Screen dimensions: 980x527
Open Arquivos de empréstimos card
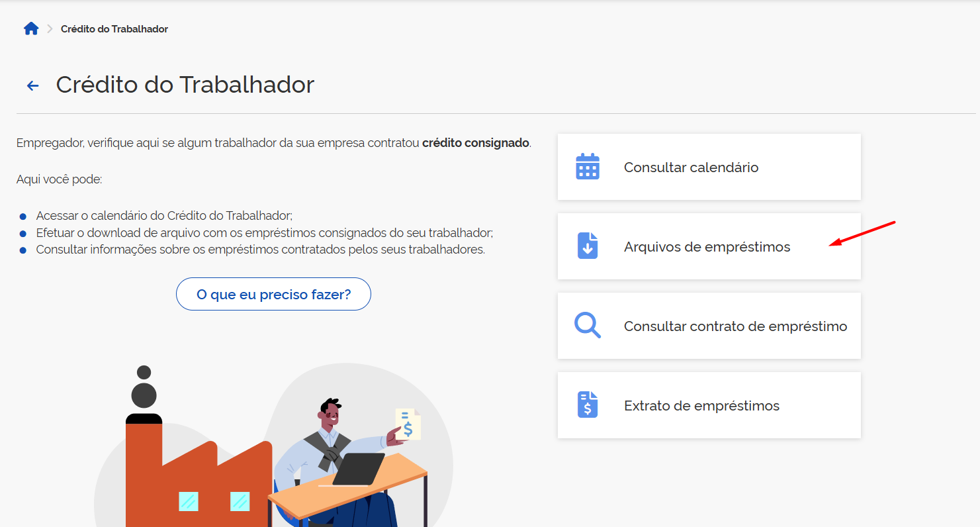pos(709,246)
